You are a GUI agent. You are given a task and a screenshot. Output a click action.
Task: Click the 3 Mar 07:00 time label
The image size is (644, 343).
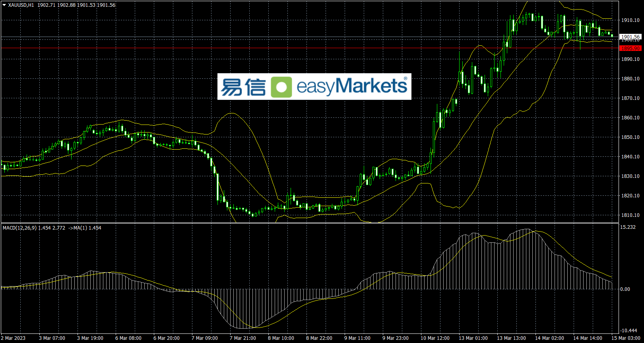pos(52,338)
